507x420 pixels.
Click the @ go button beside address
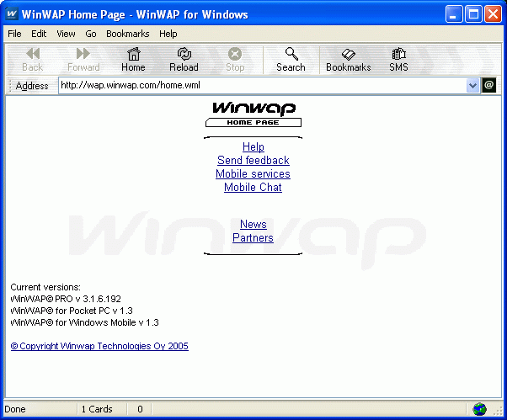tap(488, 85)
